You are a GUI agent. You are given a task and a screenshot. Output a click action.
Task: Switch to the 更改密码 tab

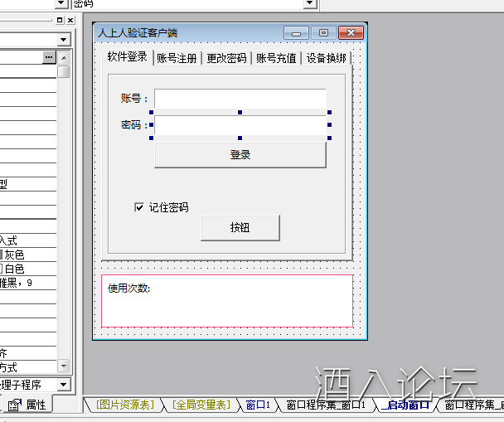coord(226,58)
